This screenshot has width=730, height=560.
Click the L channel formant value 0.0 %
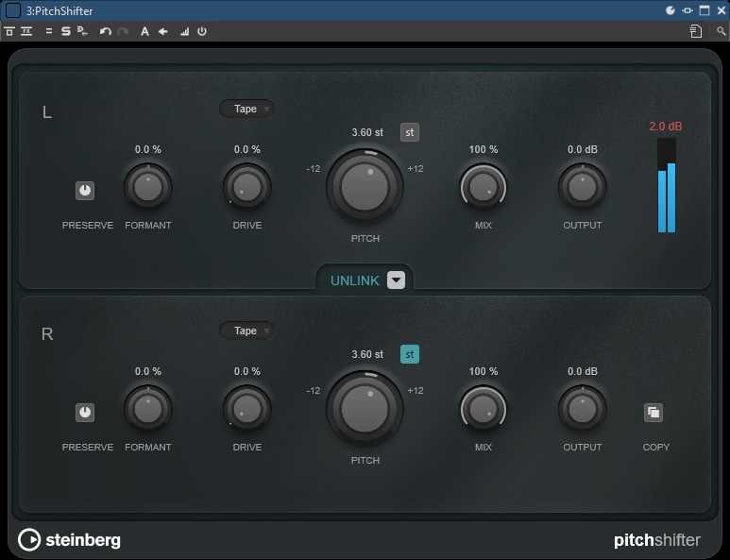tap(148, 149)
